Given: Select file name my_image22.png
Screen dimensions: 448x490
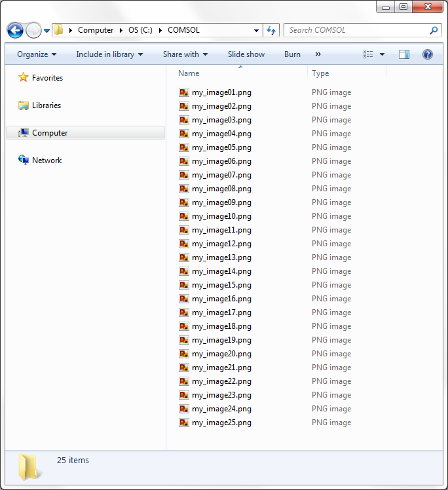Looking at the screenshot, I should [221, 381].
